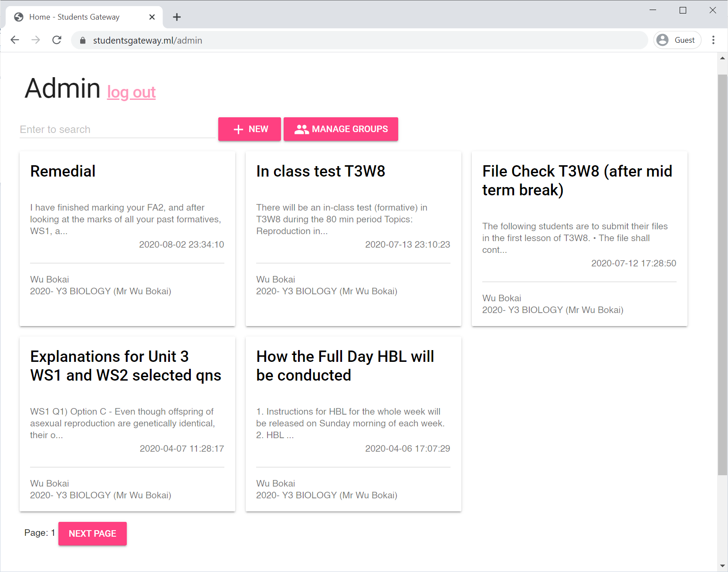This screenshot has width=728, height=572.
Task: Open the Chrome three-dot menu
Action: coord(713,40)
